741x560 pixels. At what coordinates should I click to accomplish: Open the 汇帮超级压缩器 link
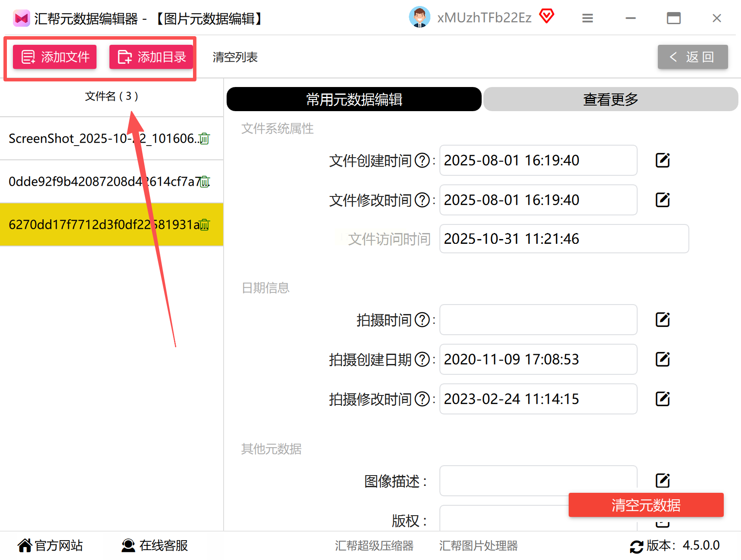point(374,546)
